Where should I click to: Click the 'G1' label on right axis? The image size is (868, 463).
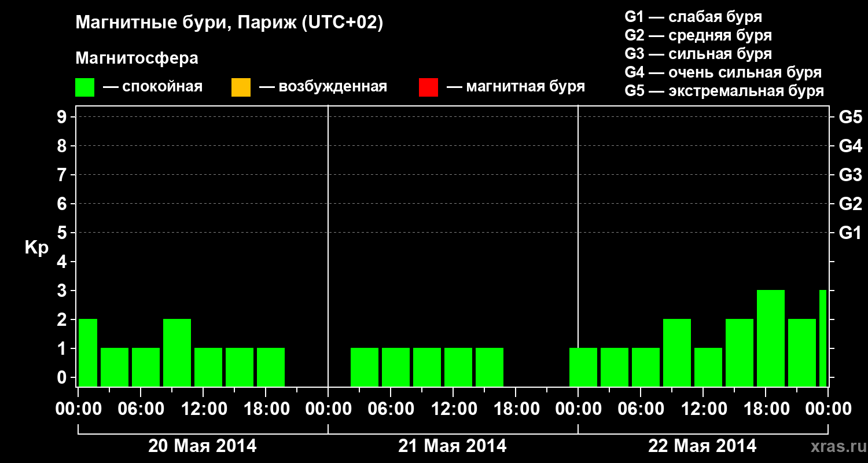[x=850, y=233]
